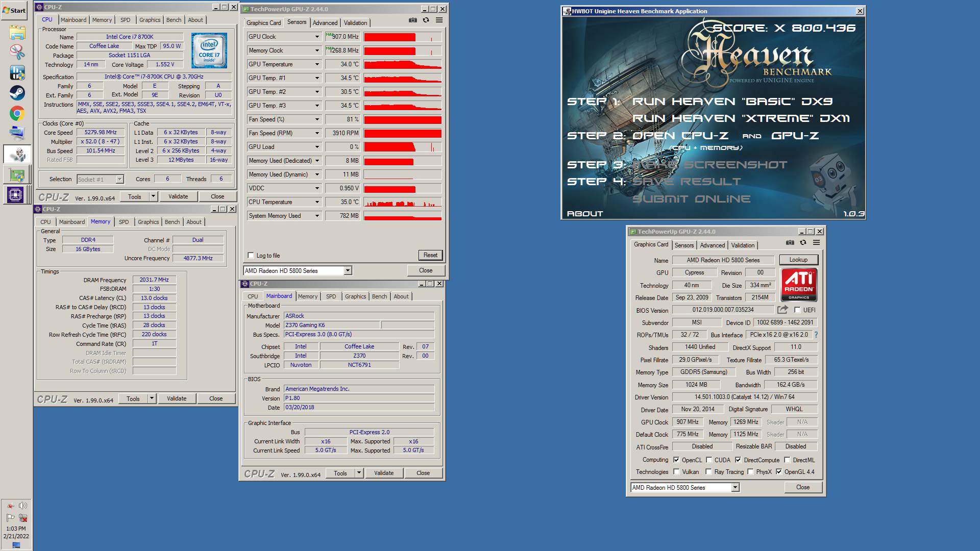Click Reset in the GPU-Z Sensors window
980x551 pixels.
pyautogui.click(x=430, y=255)
